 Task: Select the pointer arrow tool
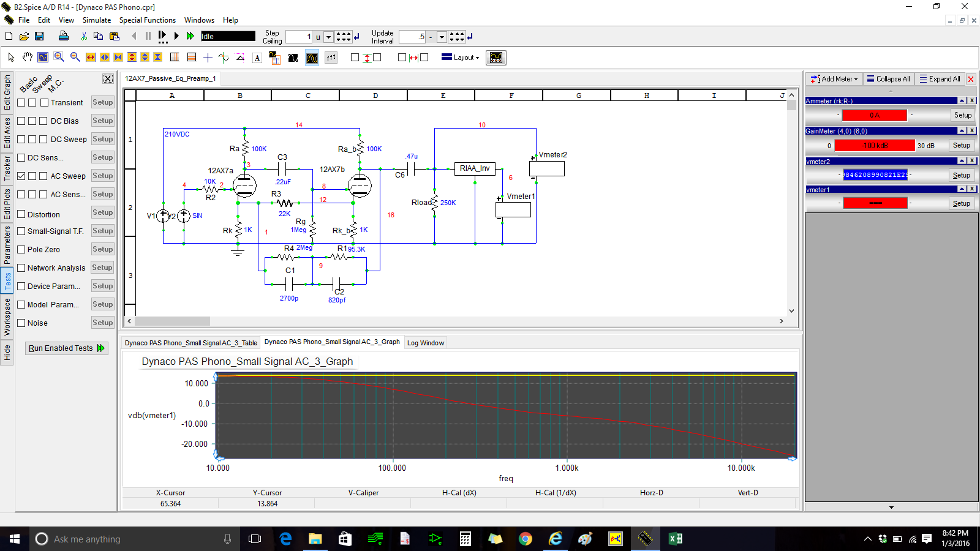pyautogui.click(x=11, y=58)
